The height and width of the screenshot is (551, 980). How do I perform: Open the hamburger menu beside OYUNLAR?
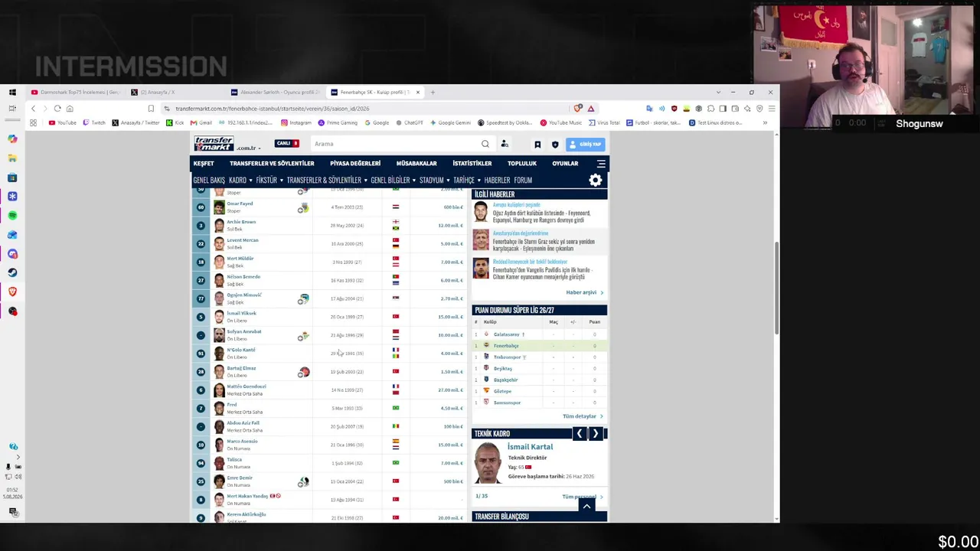pos(601,163)
